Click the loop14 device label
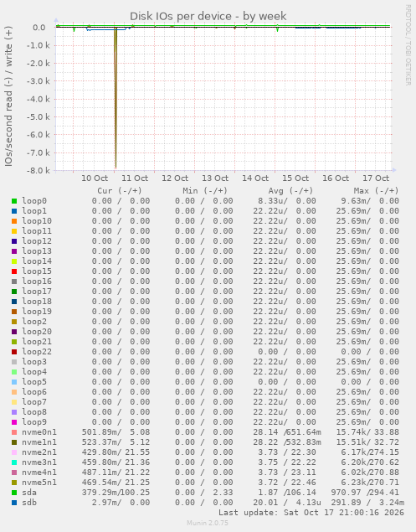Screen dimensions: 416x532 click(37, 261)
